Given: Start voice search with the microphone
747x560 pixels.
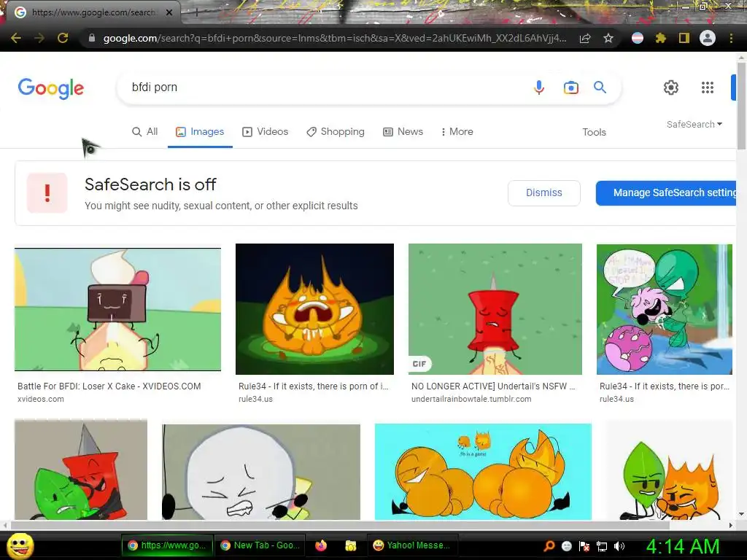Looking at the screenshot, I should tap(539, 87).
